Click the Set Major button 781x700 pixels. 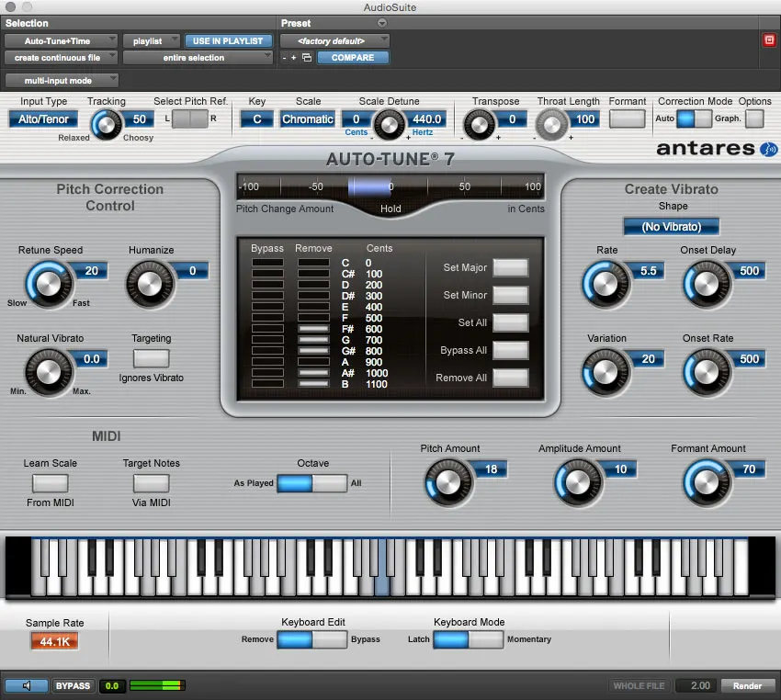click(511, 267)
